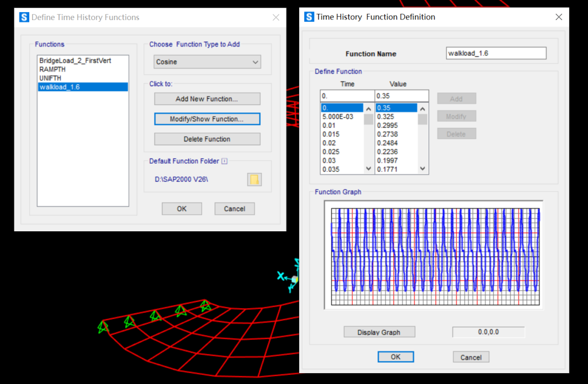This screenshot has height=384, width=588.
Task: Click the Display Graph button
Action: pos(379,332)
